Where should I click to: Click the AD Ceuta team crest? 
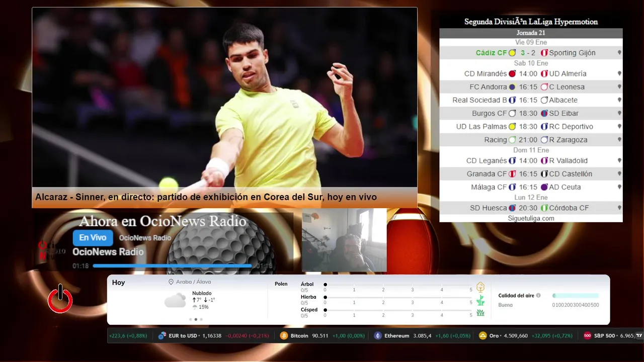tap(544, 187)
